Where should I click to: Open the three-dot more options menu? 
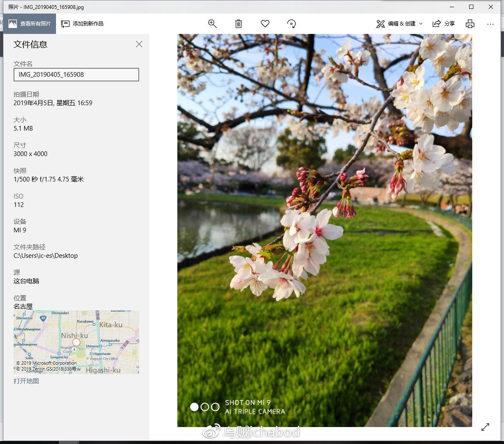pyautogui.click(x=490, y=24)
